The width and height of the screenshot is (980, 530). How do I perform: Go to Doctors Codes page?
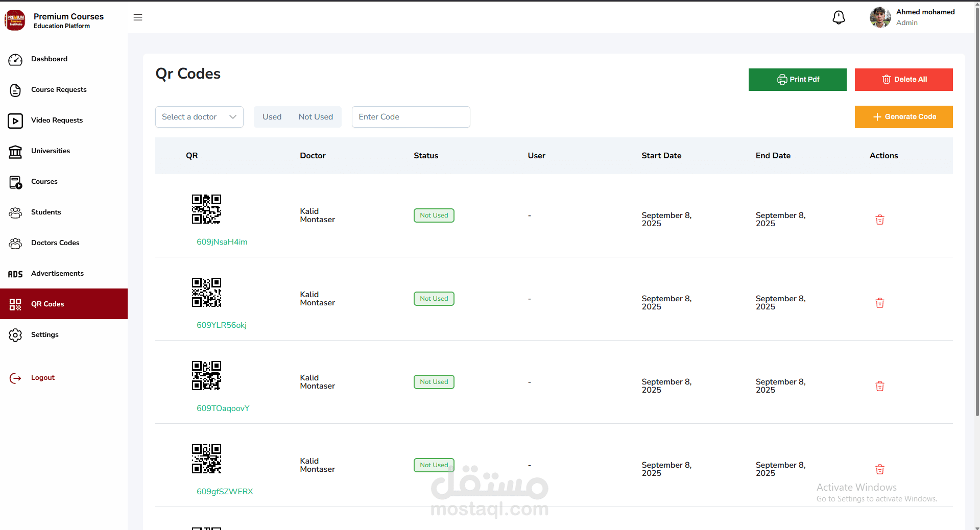64,243
